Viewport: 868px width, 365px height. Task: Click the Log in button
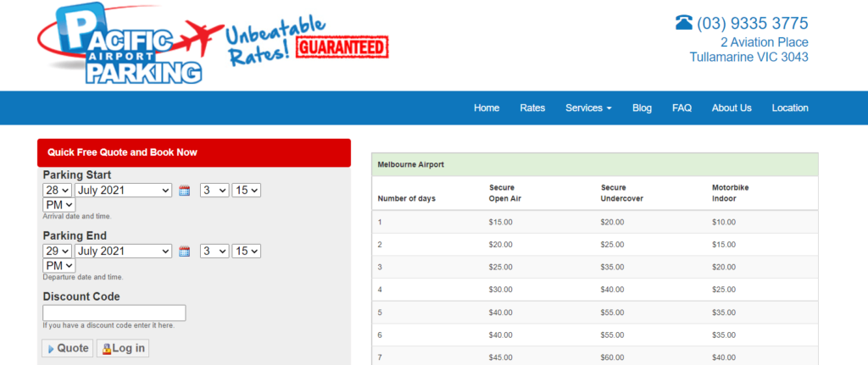click(x=123, y=348)
